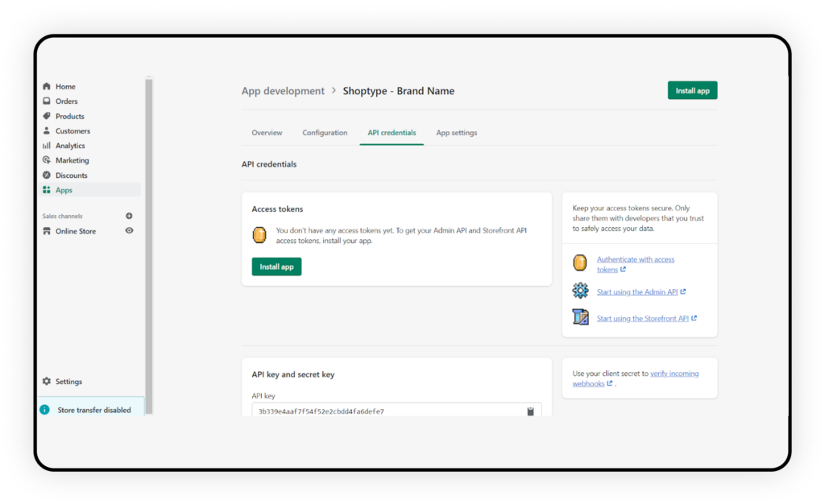Open verify incoming webhooks link

click(x=635, y=378)
